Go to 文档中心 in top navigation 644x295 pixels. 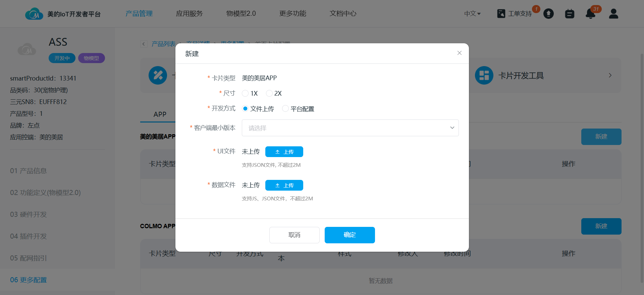343,14
